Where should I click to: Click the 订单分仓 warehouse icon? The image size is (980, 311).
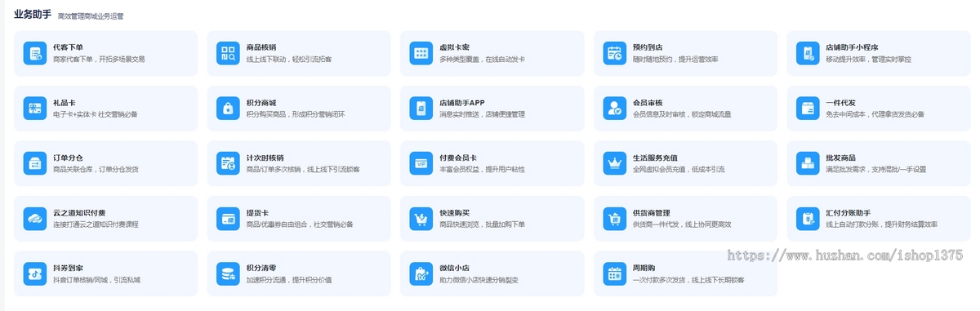[34, 163]
